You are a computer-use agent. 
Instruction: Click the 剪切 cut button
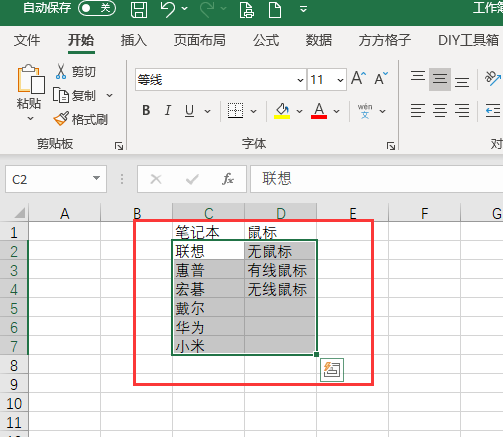tap(76, 71)
